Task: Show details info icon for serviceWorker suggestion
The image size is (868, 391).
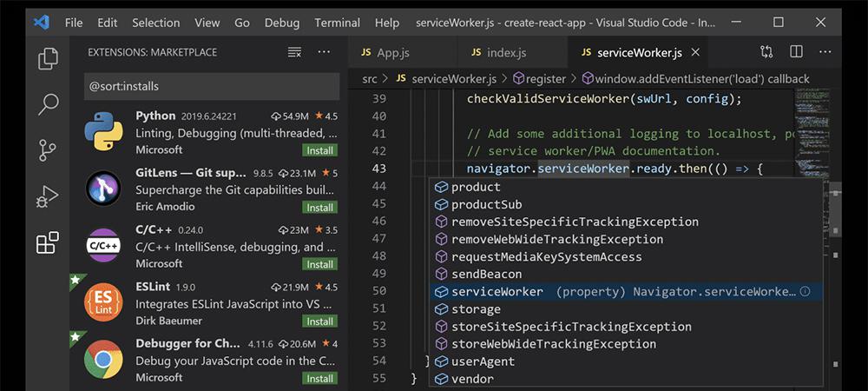Action: (x=805, y=291)
